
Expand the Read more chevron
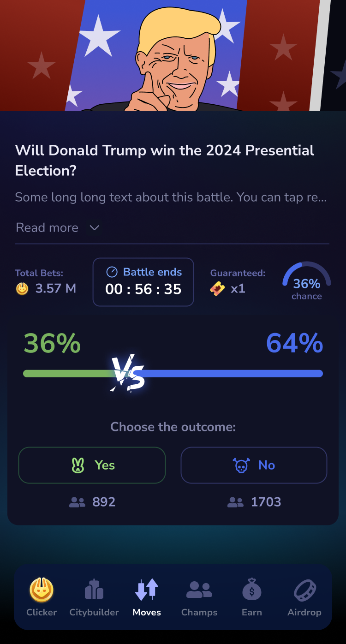coord(94,228)
